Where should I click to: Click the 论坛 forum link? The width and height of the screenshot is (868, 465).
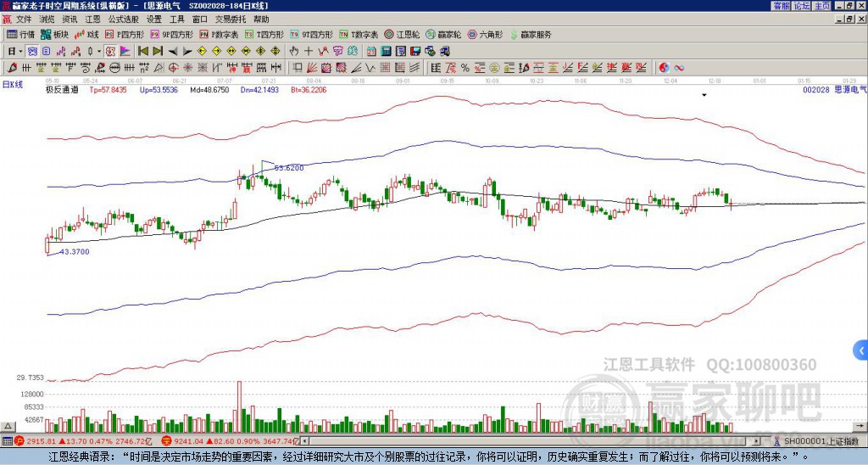pyautogui.click(x=802, y=6)
